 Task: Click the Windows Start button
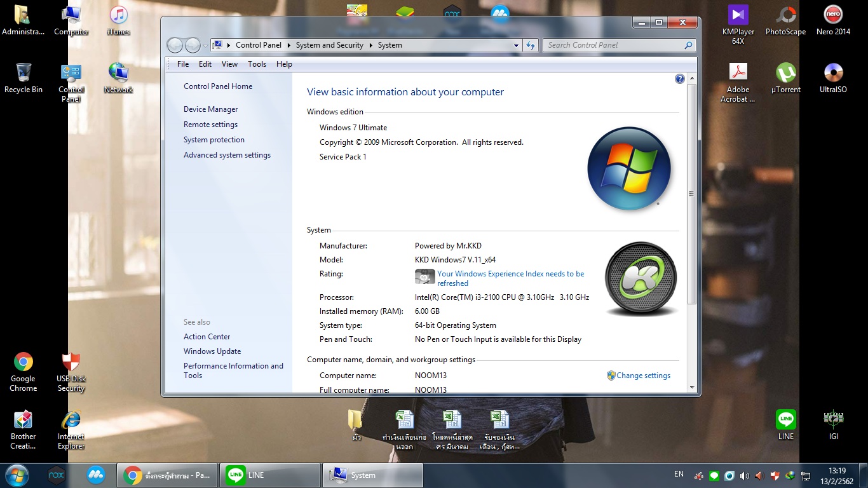click(x=17, y=475)
